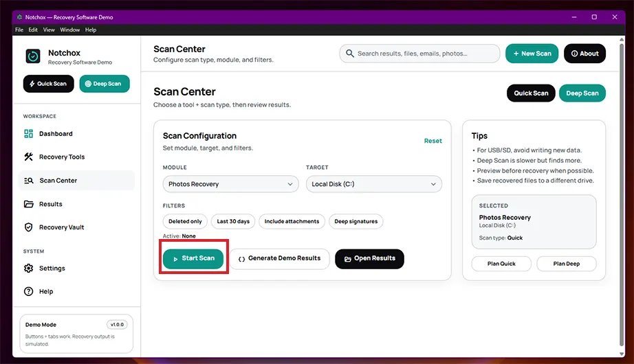Maximize the Notchox window
Image resolution: width=634 pixels, height=364 pixels.
click(x=594, y=17)
